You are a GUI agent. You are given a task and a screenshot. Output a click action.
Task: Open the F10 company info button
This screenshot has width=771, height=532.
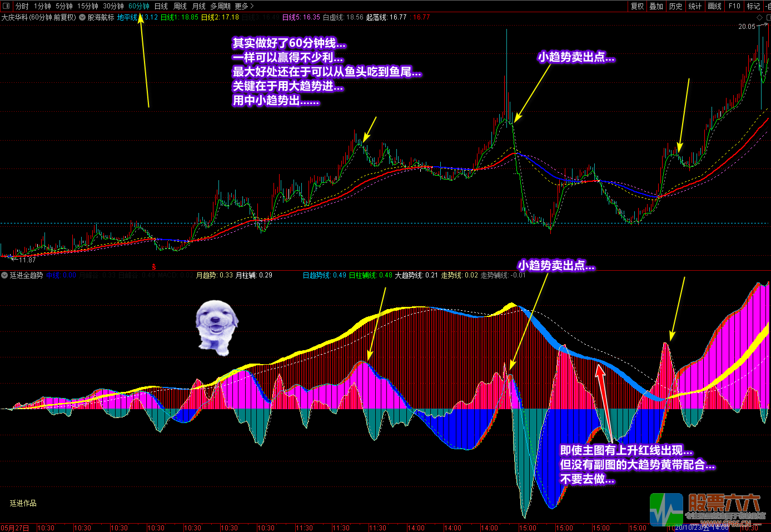(x=734, y=6)
